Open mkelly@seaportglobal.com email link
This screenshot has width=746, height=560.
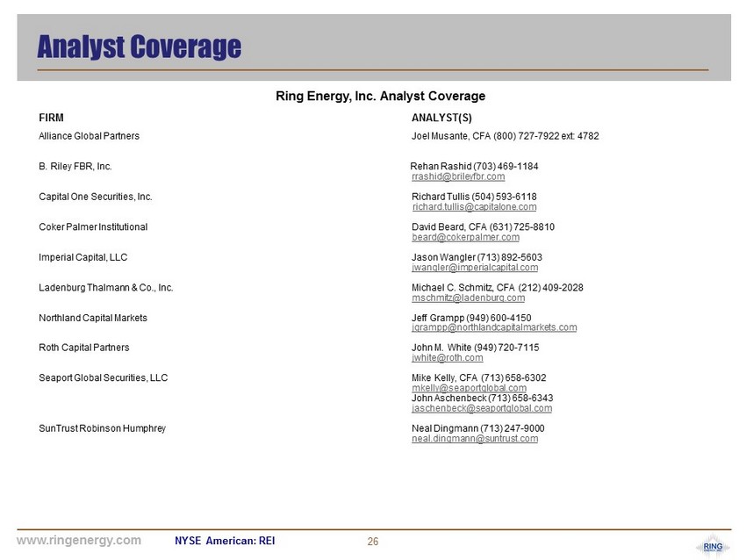point(470,388)
